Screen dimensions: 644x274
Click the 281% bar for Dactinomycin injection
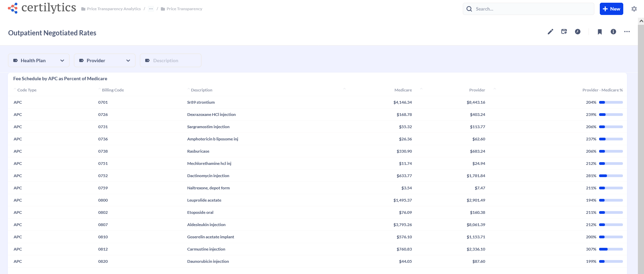tap(611, 176)
